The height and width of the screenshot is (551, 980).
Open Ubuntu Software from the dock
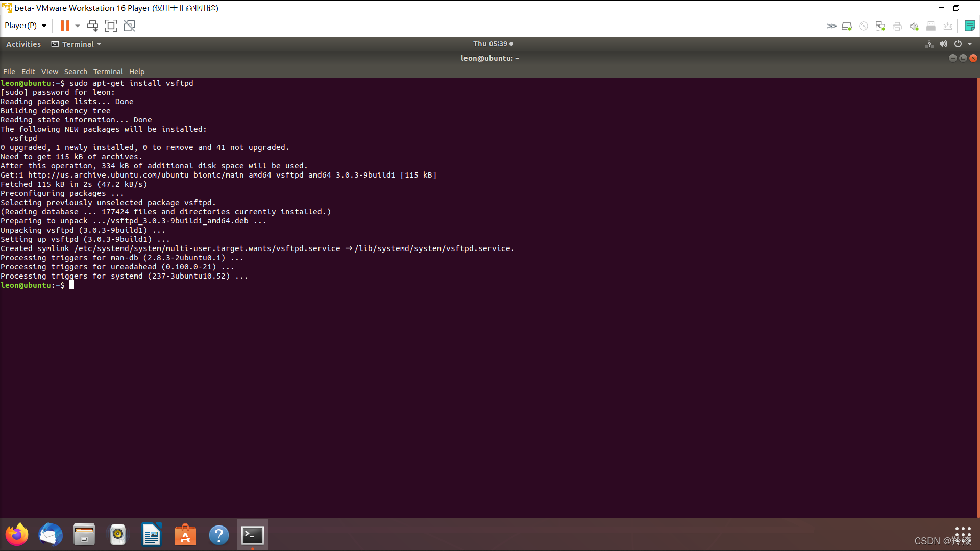185,535
